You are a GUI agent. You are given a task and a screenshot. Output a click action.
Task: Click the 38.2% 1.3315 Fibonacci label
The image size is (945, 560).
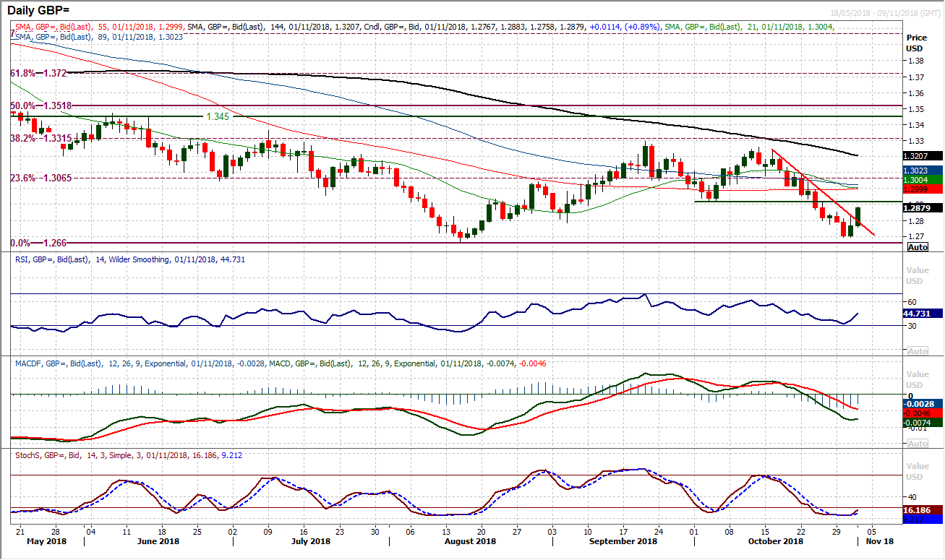(x=40, y=138)
